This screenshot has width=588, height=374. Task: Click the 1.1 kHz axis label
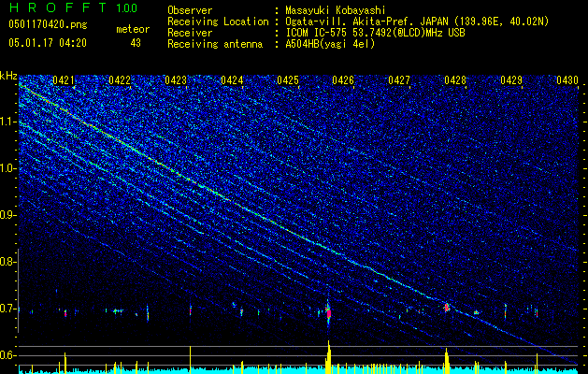[8, 122]
